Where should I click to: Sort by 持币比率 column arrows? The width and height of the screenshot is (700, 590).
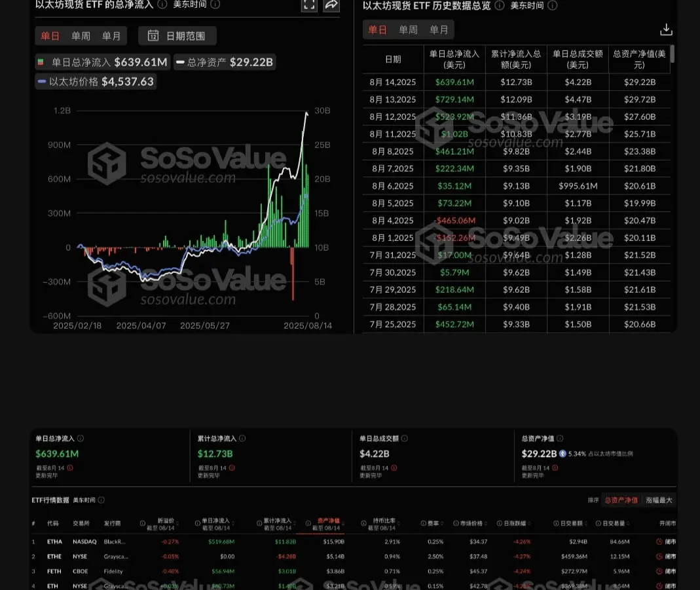pos(399,523)
